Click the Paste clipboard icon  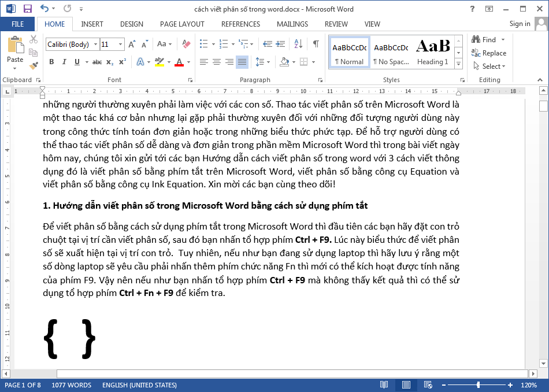(16, 45)
